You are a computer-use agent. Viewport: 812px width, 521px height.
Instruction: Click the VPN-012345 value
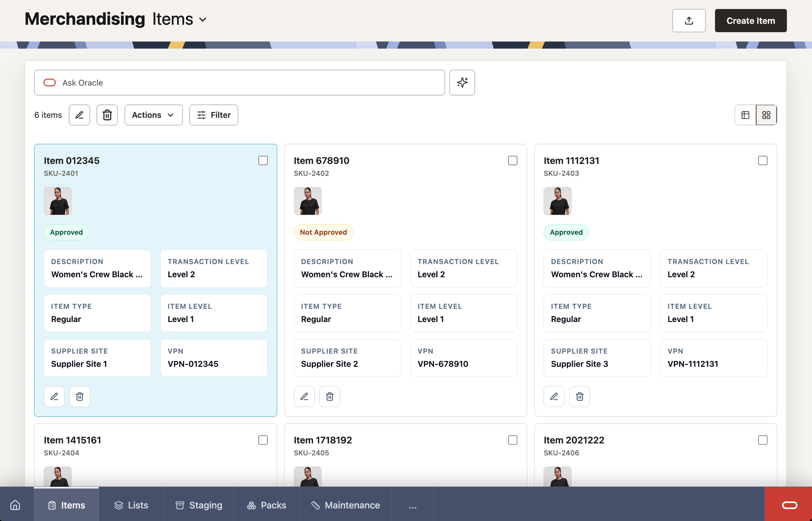click(193, 364)
